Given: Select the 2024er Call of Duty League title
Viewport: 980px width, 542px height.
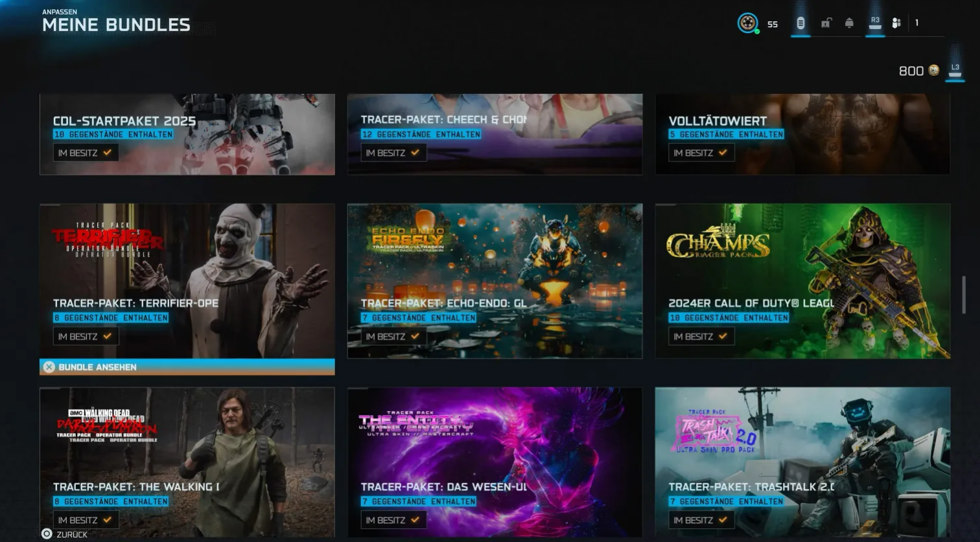Looking at the screenshot, I should (751, 303).
